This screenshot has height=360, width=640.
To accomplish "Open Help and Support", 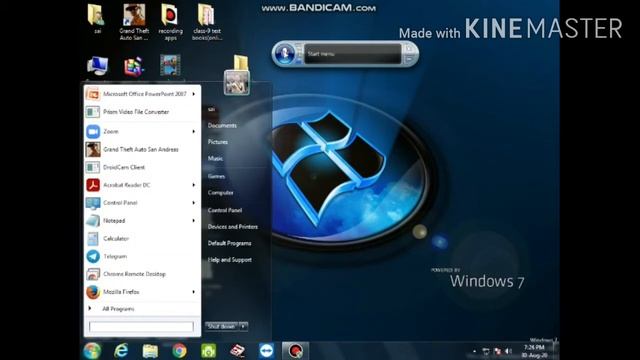I will click(x=230, y=260).
